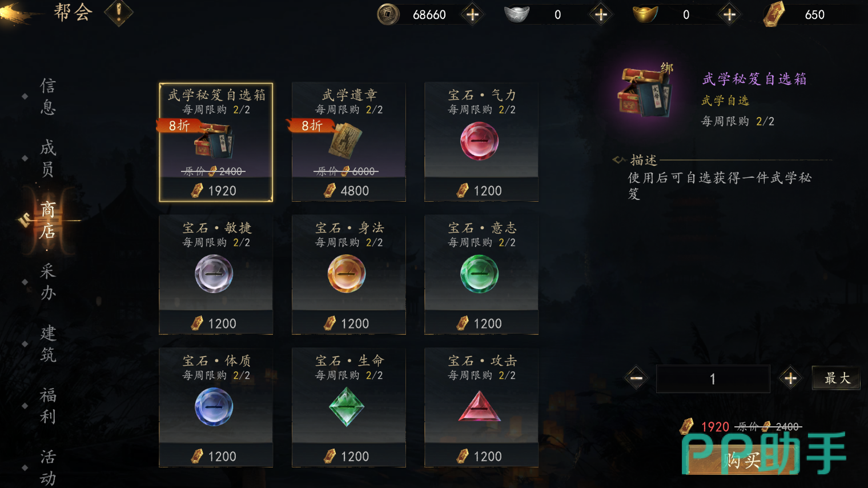Set quantity to maximum with 最大
This screenshot has height=488, width=868.
(x=837, y=378)
